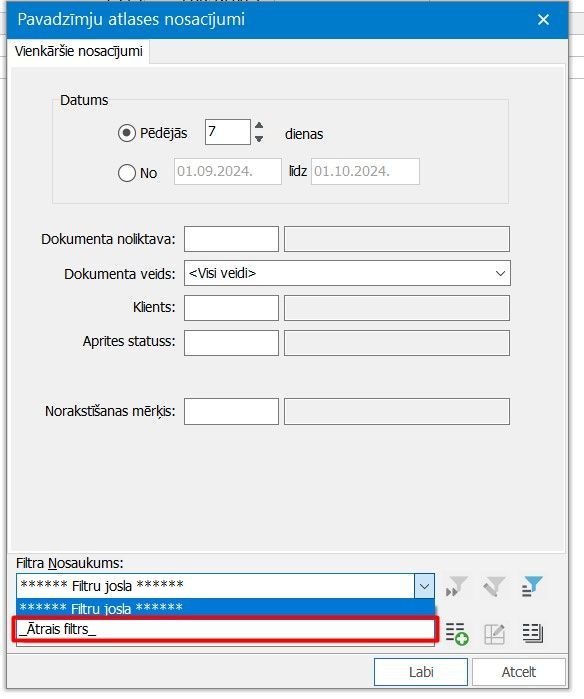Click the Klients description field
Viewport: 584px width, 699px height.
click(x=397, y=308)
